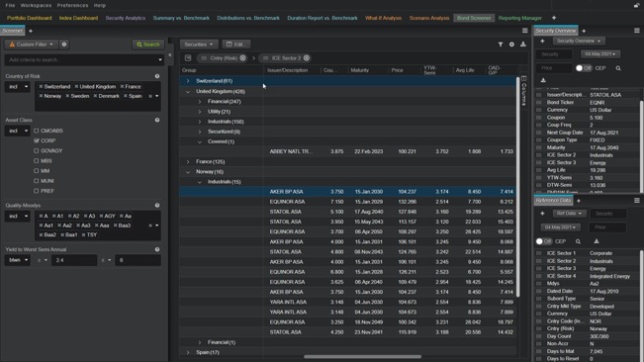
Task: Open the Security Overview panel menu
Action: tap(637, 31)
